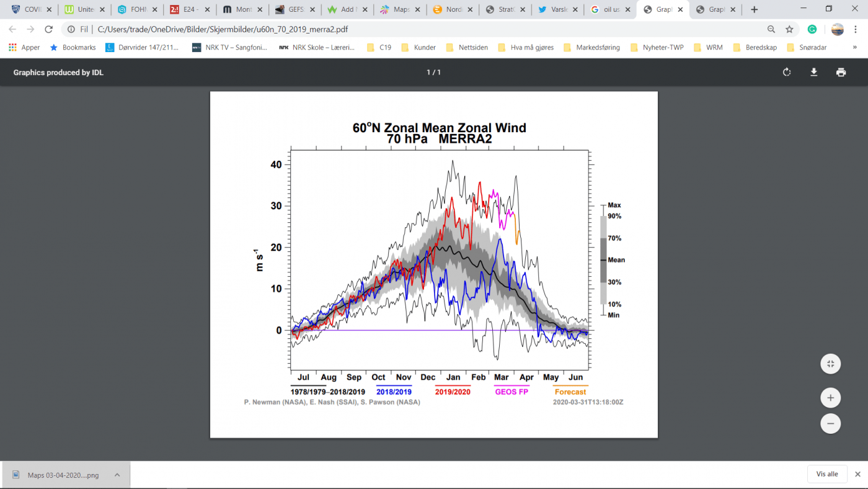Close the E24 tab
868x489 pixels.
pos(208,9)
